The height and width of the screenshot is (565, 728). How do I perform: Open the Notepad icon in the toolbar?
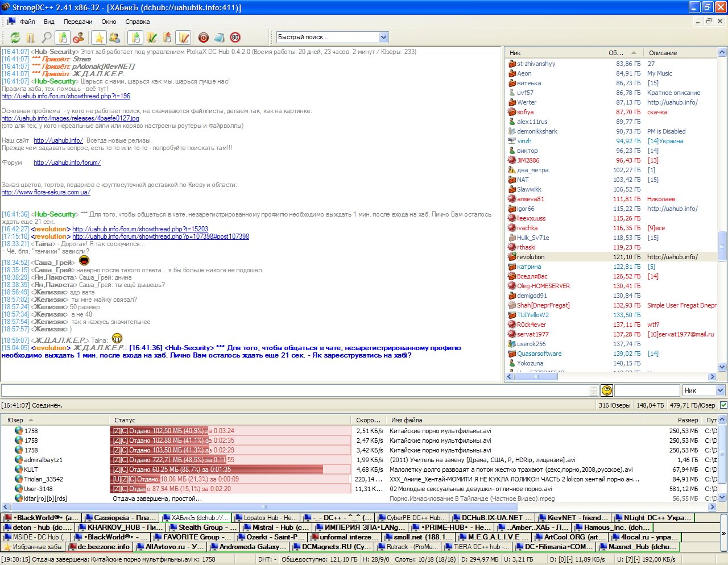pyautogui.click(x=219, y=38)
